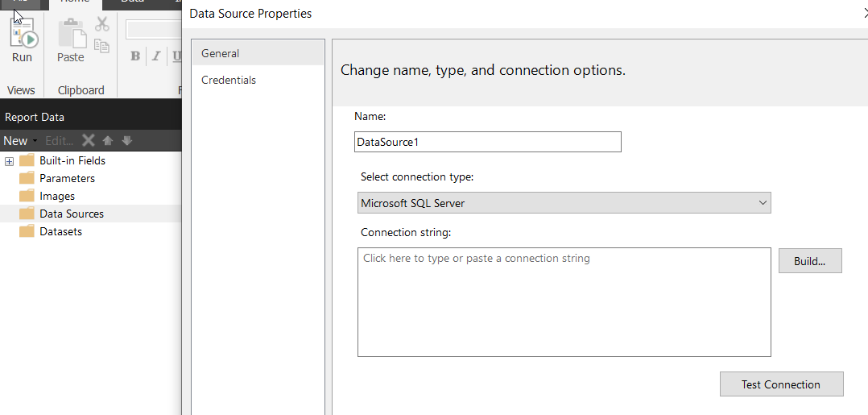Open the New dropdown in Report Data

(x=20, y=141)
